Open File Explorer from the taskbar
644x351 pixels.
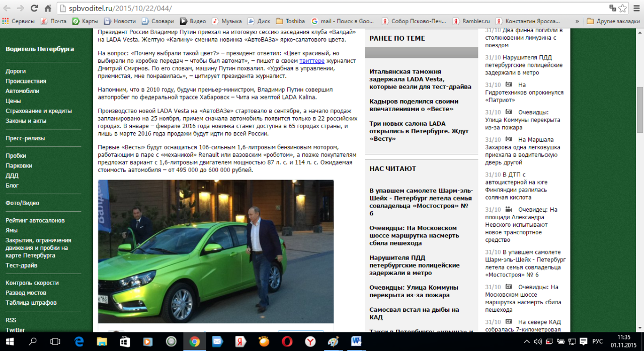102,341
